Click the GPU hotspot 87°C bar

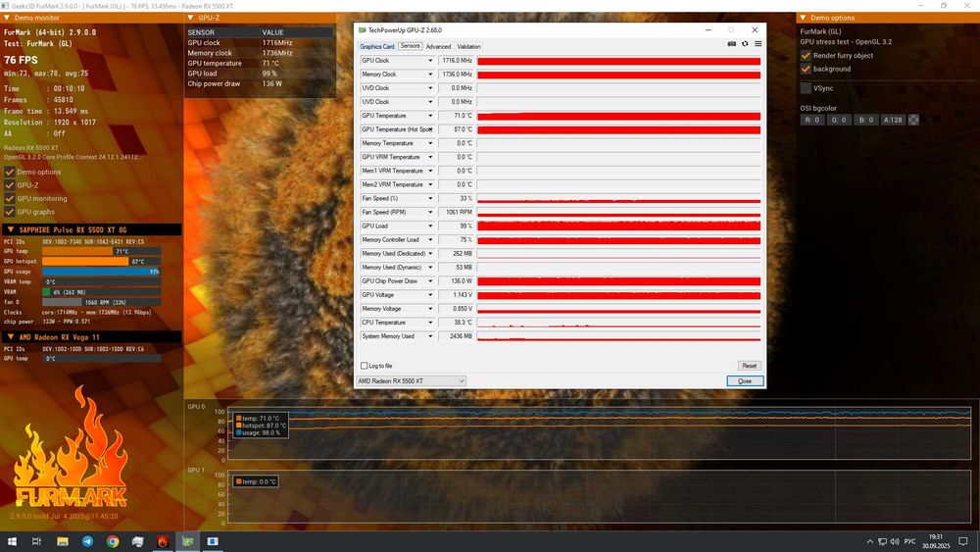(101, 262)
